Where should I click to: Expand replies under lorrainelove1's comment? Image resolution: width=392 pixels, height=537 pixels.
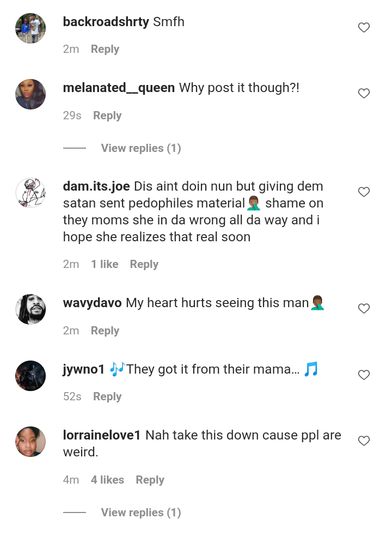tap(140, 512)
